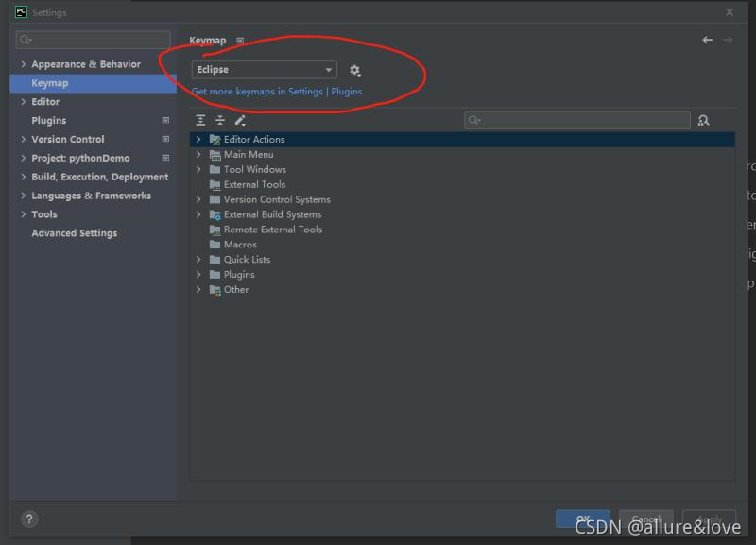Click the External Tools folder icon
Screen dimensions: 756x545
point(215,184)
